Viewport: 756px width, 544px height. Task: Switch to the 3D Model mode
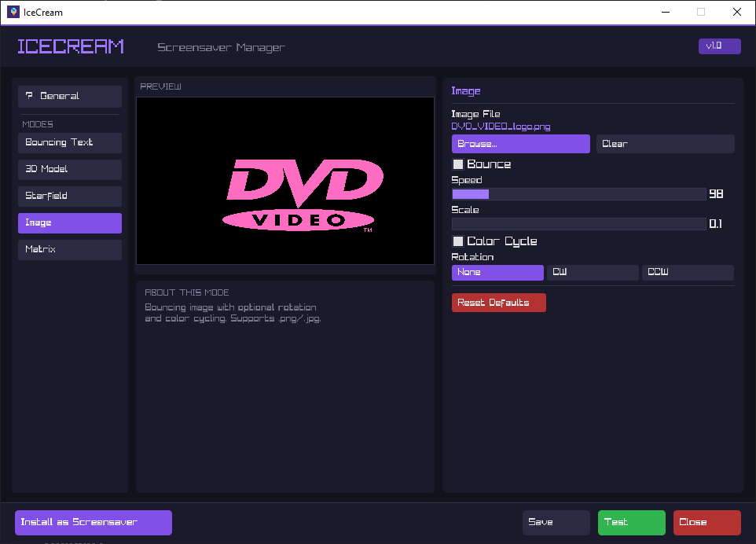(70, 169)
